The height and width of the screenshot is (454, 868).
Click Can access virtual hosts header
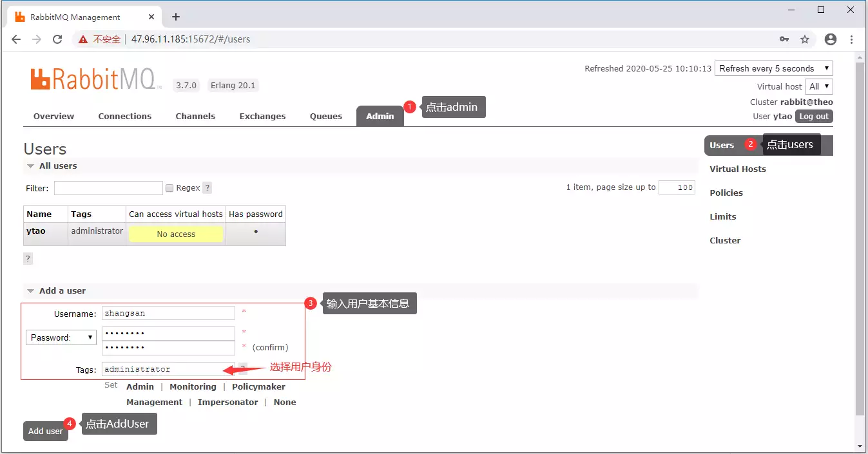176,214
